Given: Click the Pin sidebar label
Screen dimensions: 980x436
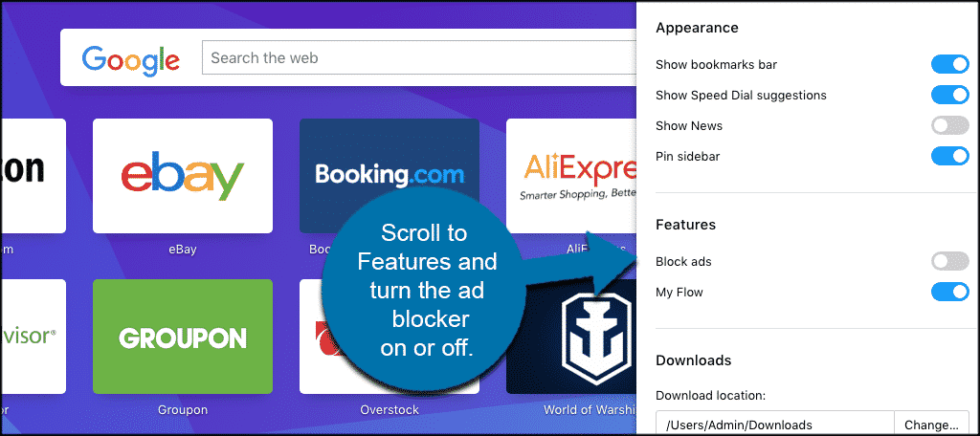Looking at the screenshot, I should tap(687, 156).
